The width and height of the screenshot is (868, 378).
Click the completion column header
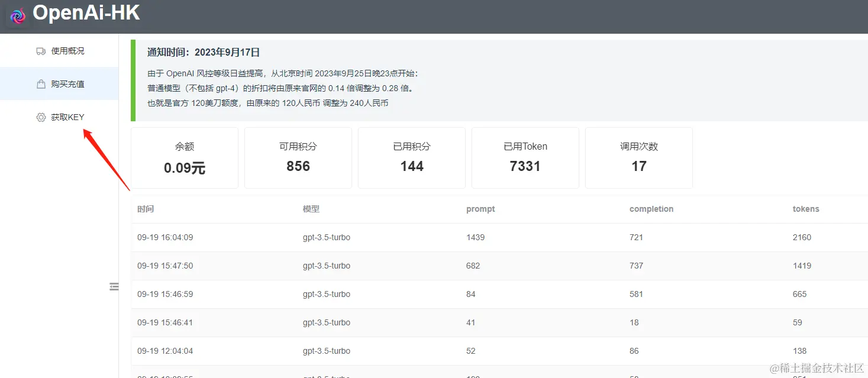[x=651, y=209]
